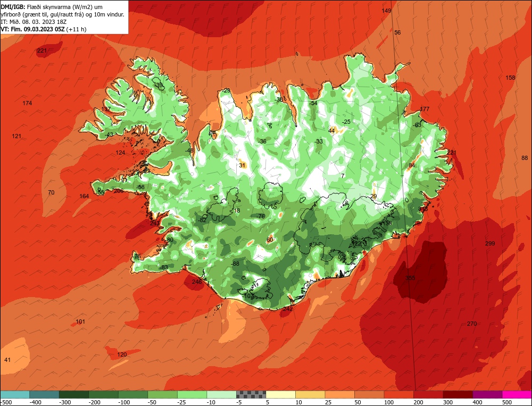The width and height of the screenshot is (532, 406).
Task: Click the light teal -500 to -400 legend swatch
Action: click(x=15, y=394)
